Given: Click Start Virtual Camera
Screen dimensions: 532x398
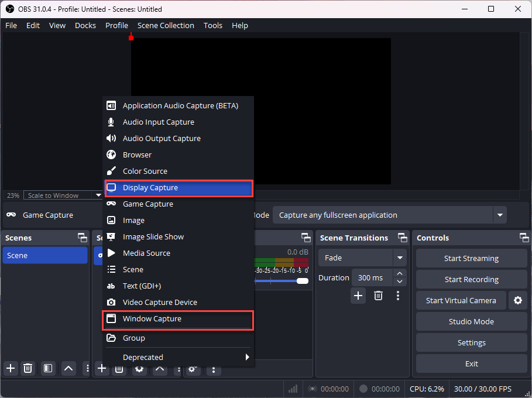Looking at the screenshot, I should pyautogui.click(x=461, y=300).
